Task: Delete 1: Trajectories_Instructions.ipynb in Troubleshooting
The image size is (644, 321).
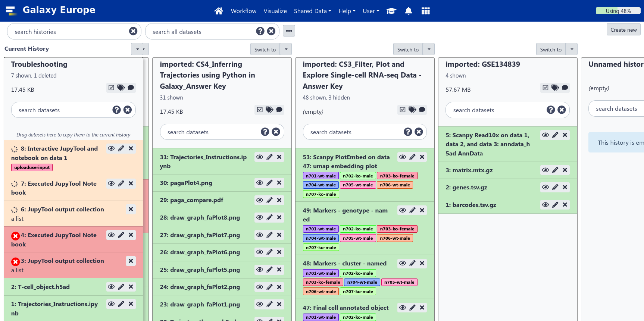Action: pyautogui.click(x=131, y=304)
